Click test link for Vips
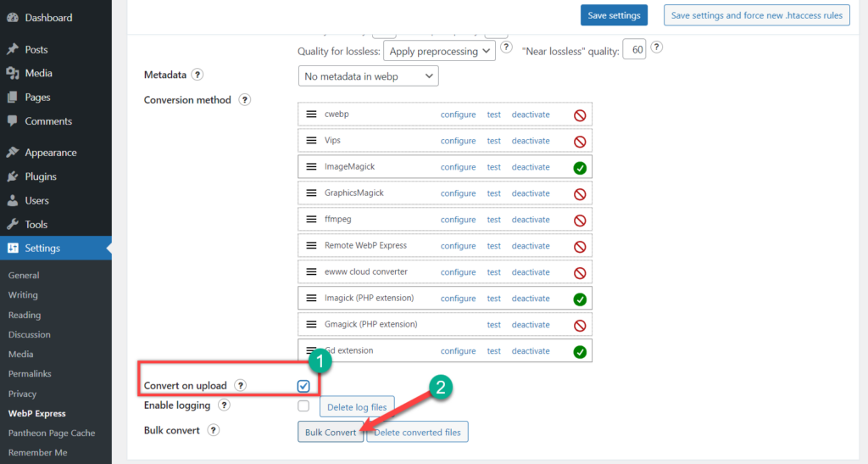 494,141
